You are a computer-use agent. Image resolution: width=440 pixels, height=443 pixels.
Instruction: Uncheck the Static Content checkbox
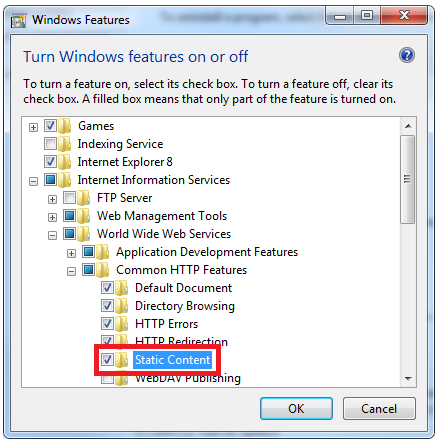click(107, 360)
